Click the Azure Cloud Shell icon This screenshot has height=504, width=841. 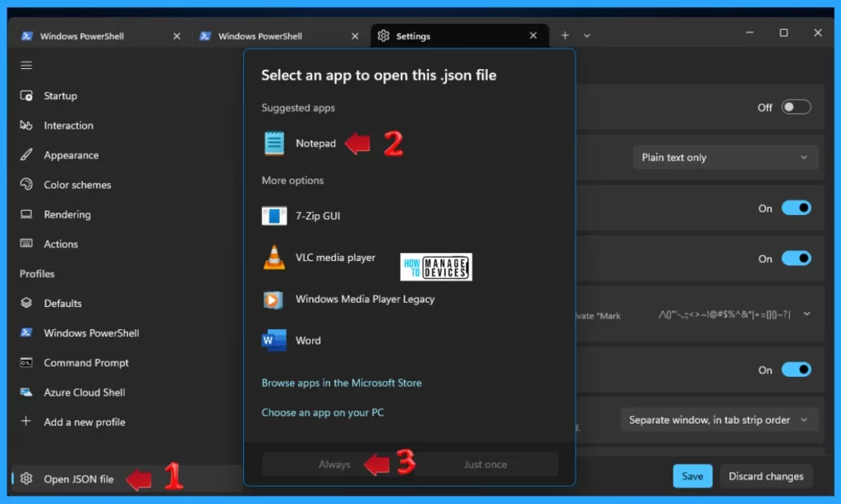26,392
